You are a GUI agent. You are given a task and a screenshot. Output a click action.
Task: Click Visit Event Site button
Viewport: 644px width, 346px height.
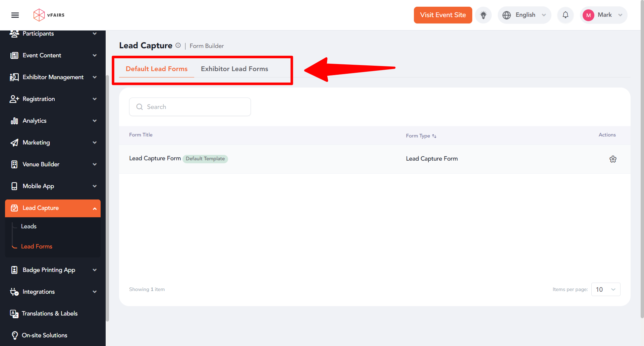point(443,15)
